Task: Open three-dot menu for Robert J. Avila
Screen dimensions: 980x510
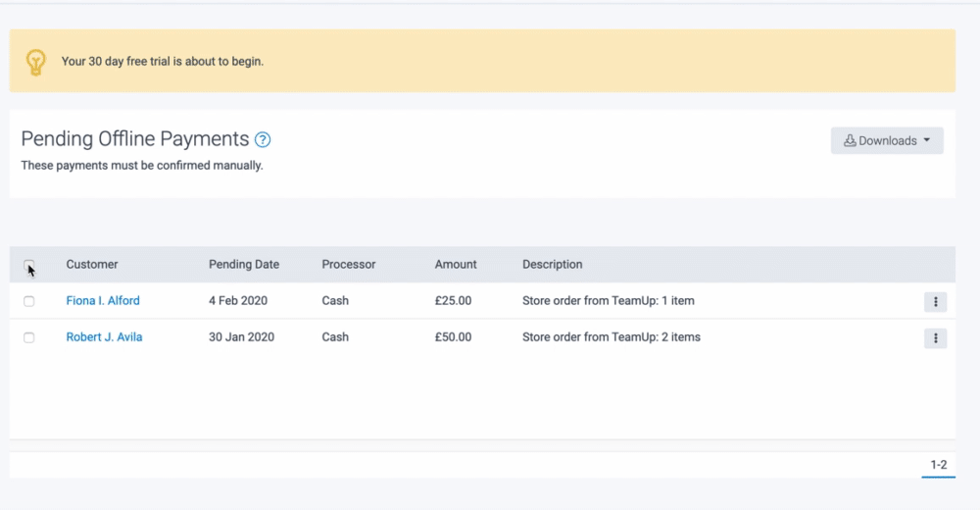Action: click(935, 338)
